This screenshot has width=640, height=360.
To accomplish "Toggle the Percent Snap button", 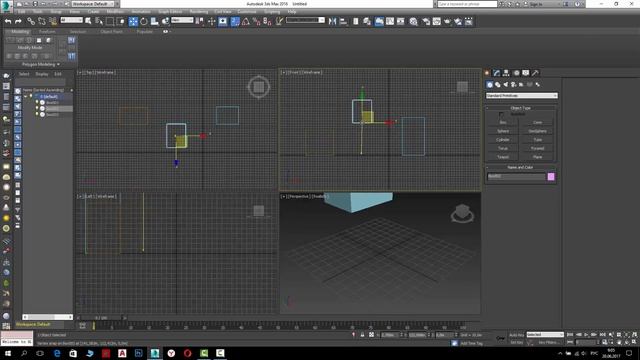I will (256, 21).
